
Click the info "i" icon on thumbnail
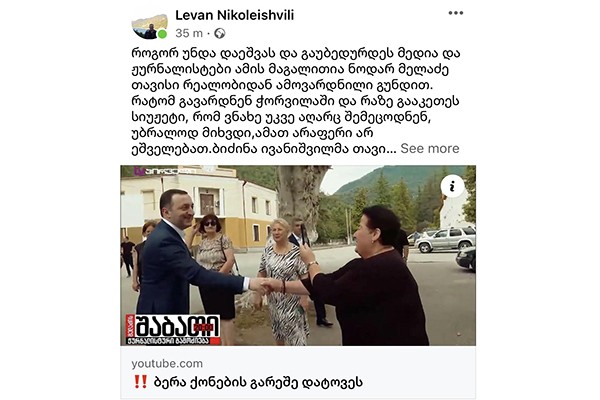(452, 186)
